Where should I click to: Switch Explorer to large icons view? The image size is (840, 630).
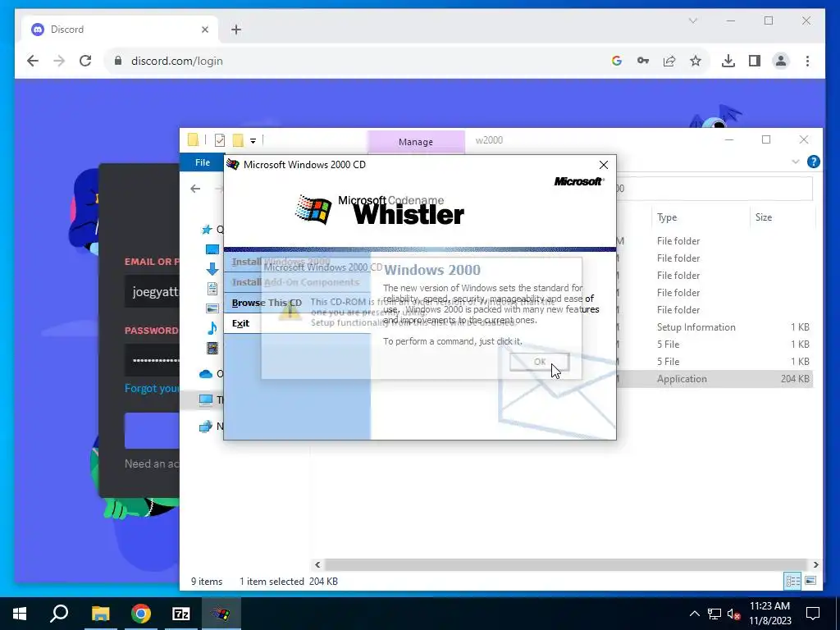810,581
